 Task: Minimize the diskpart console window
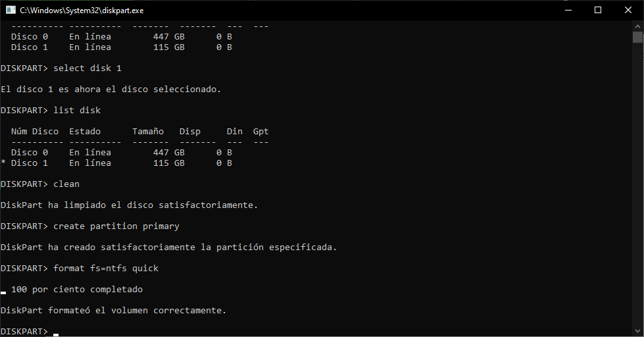(x=567, y=10)
